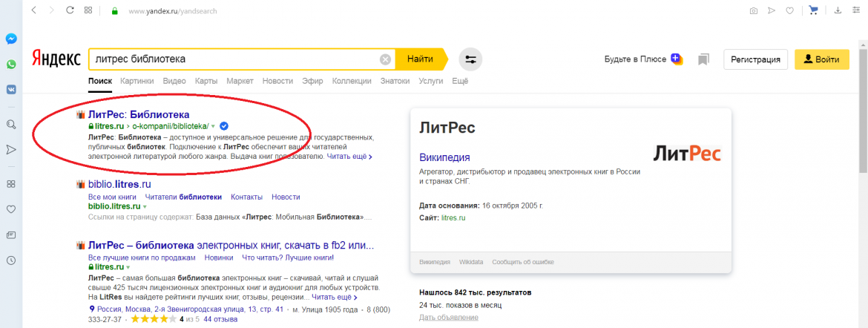Image resolution: width=868 pixels, height=328 pixels.
Task: Click the Регистрация button
Action: [756, 59]
